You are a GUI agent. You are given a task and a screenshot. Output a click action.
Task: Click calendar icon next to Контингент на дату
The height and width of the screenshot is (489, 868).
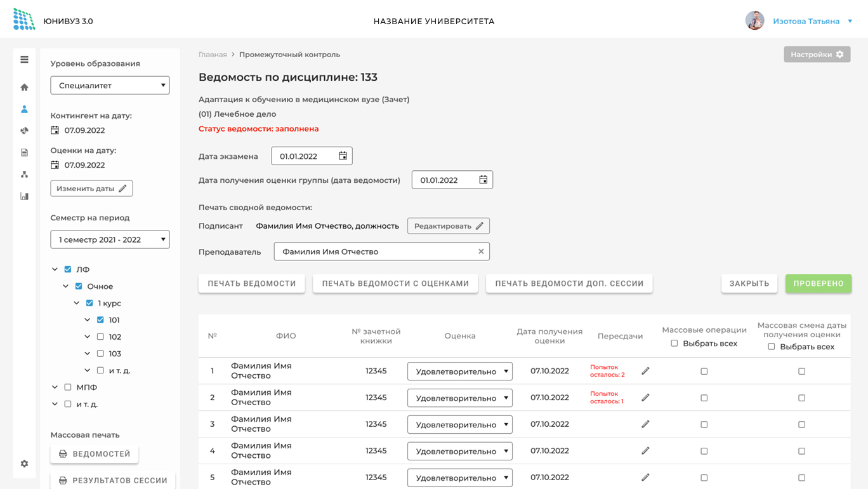tap(55, 130)
